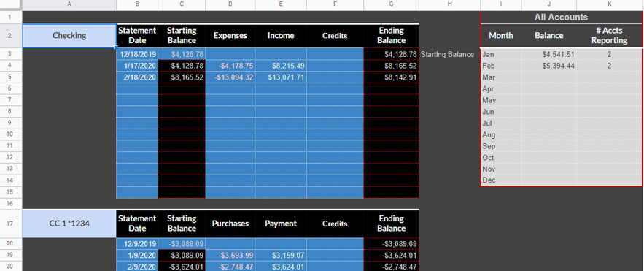Image resolution: width=644 pixels, height=271 pixels.
Task: Select the 12/18/2019 statement date cell
Action: click(x=137, y=54)
